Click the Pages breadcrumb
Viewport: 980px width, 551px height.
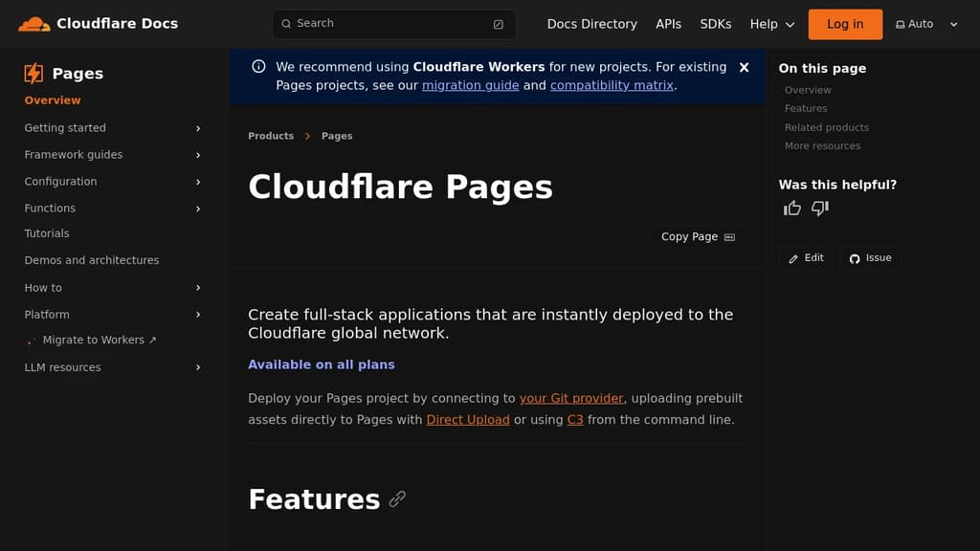click(x=337, y=136)
